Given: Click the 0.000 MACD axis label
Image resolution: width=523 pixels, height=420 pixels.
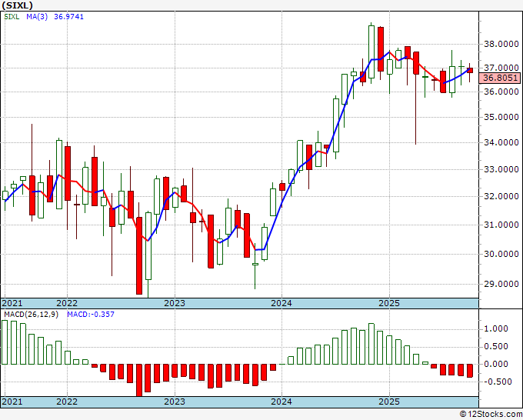Looking at the screenshot, I should pos(496,364).
